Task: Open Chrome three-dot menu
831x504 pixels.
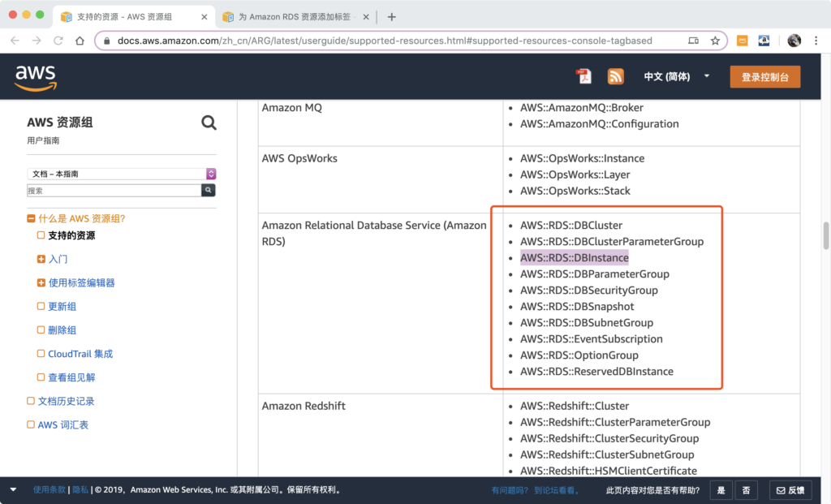Action: pos(816,41)
